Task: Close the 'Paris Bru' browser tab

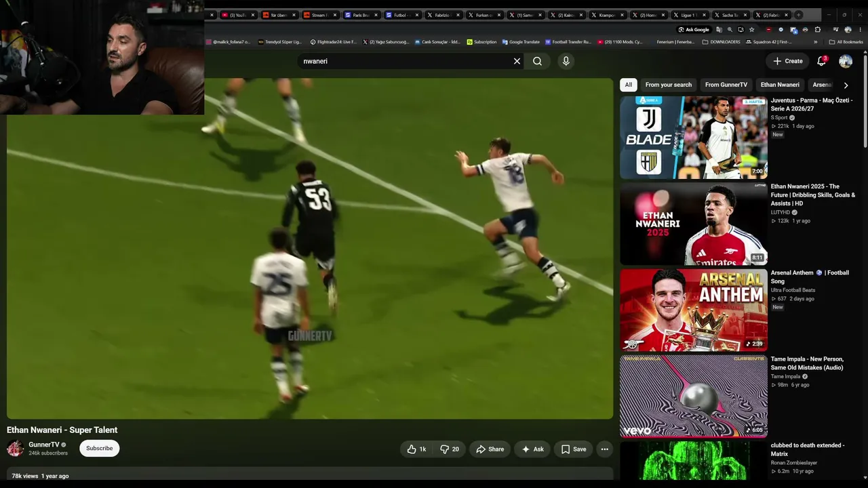Action: tap(376, 15)
